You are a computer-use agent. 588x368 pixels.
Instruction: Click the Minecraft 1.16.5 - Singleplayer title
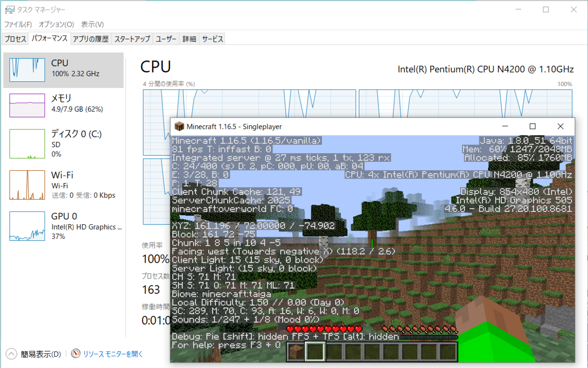[x=234, y=126]
